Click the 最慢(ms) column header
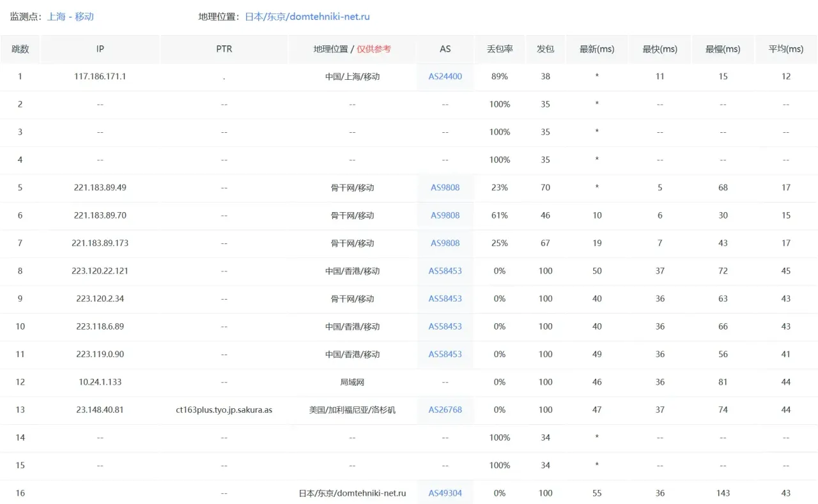 pos(723,49)
